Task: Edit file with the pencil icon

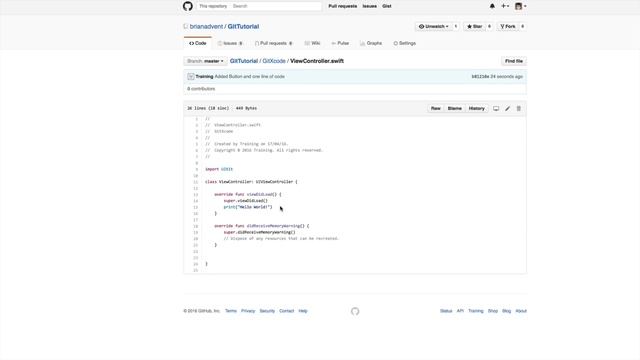Action: coord(507,109)
